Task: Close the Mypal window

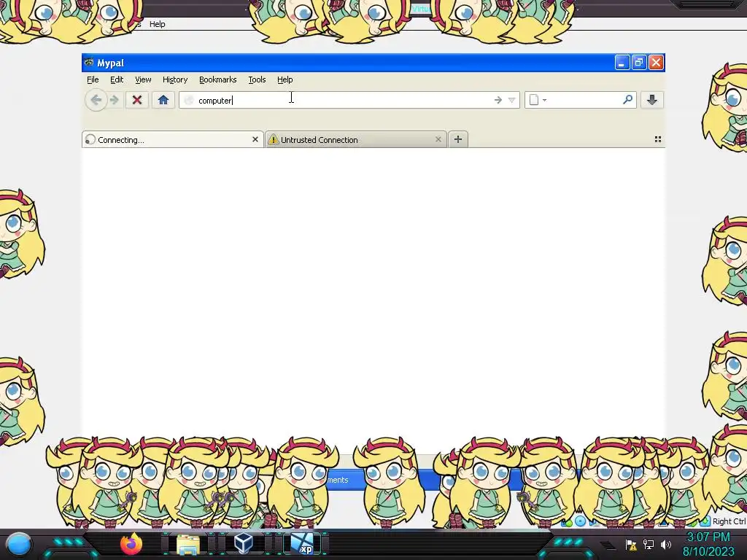Action: tap(656, 63)
